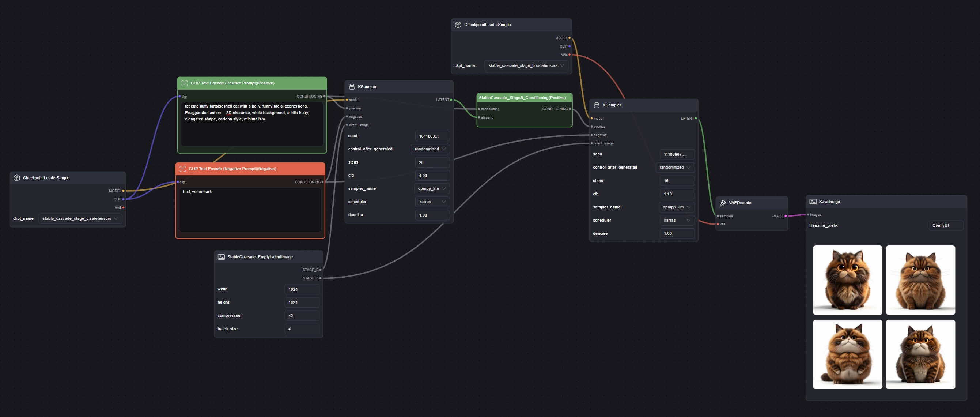Open the top-right generated cat thumbnail
Screen dimensions: 980x417
pos(920,280)
